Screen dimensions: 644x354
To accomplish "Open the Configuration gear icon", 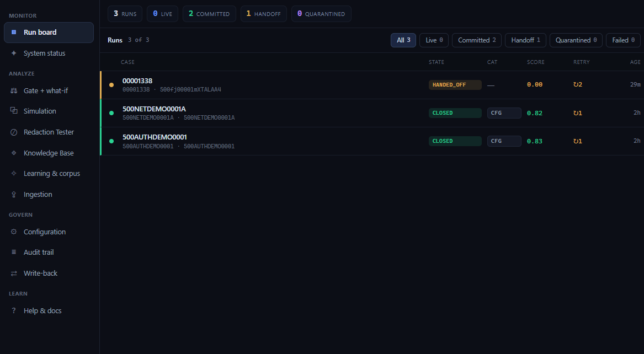I will tap(14, 232).
